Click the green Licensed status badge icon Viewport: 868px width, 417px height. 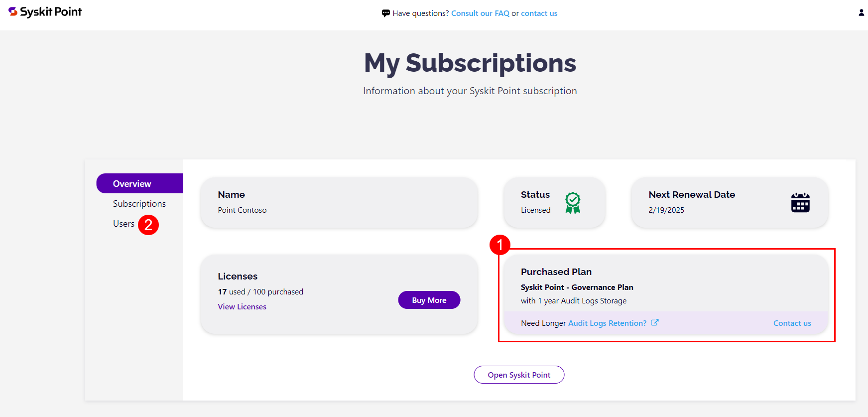tap(573, 202)
